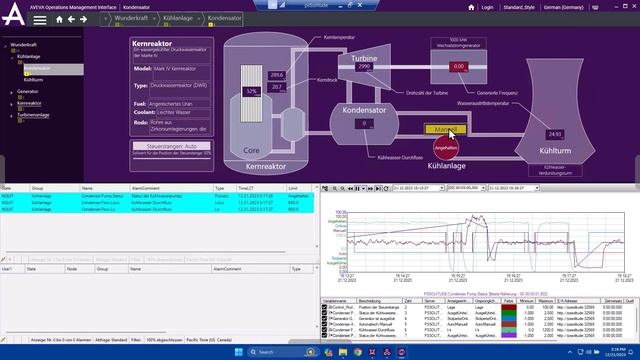Screen dimensions: 640x360
Task: Navigate back with left arrow
Action: click(71, 19)
